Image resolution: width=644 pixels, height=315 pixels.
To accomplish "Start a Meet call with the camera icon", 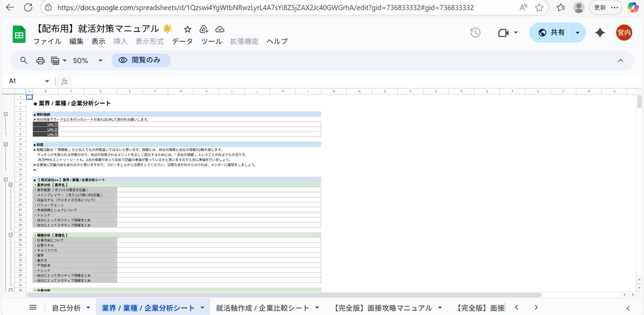I will coord(502,33).
